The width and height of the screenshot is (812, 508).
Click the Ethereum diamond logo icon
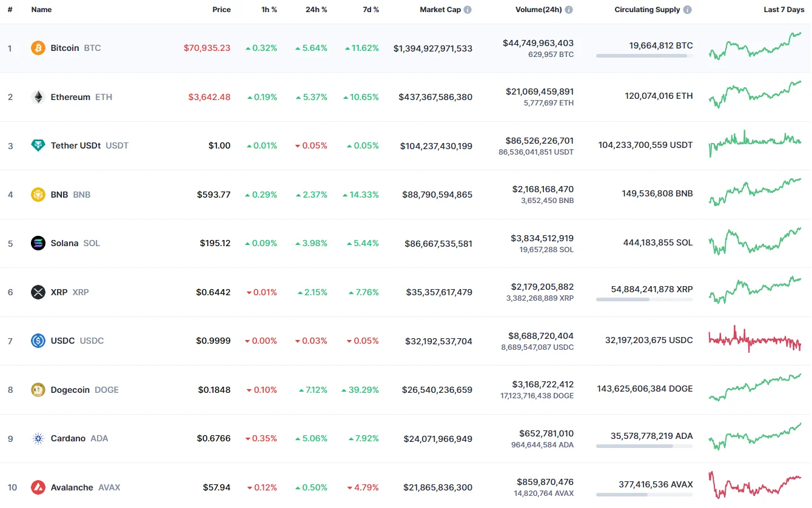coord(38,97)
